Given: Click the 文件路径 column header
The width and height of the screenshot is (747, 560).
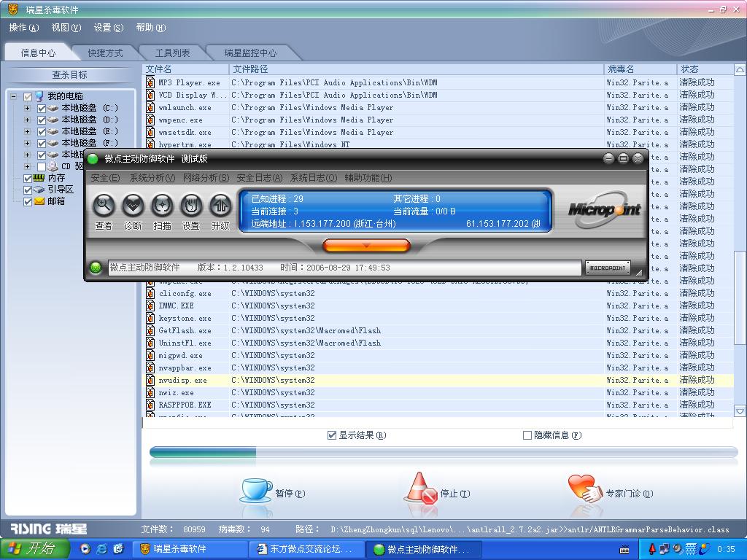Looking at the screenshot, I should pos(417,69).
